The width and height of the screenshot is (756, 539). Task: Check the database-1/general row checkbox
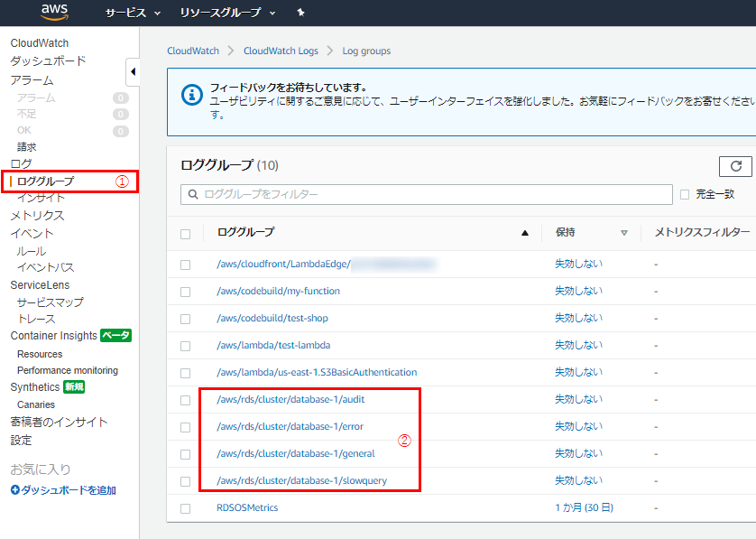point(185,454)
